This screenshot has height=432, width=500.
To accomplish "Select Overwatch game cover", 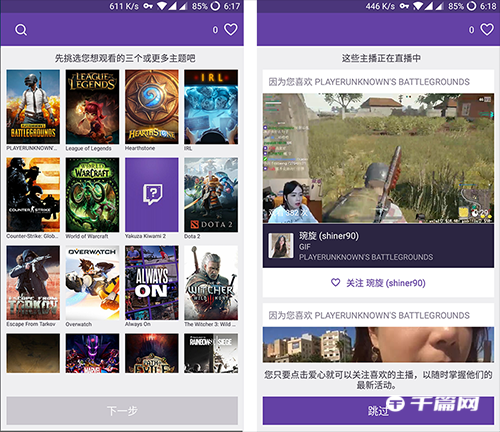I will click(x=92, y=283).
